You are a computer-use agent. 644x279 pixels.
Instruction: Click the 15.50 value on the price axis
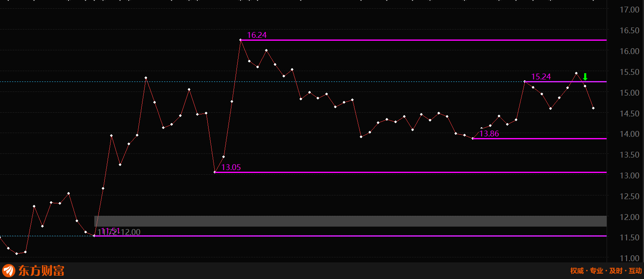[629, 72]
